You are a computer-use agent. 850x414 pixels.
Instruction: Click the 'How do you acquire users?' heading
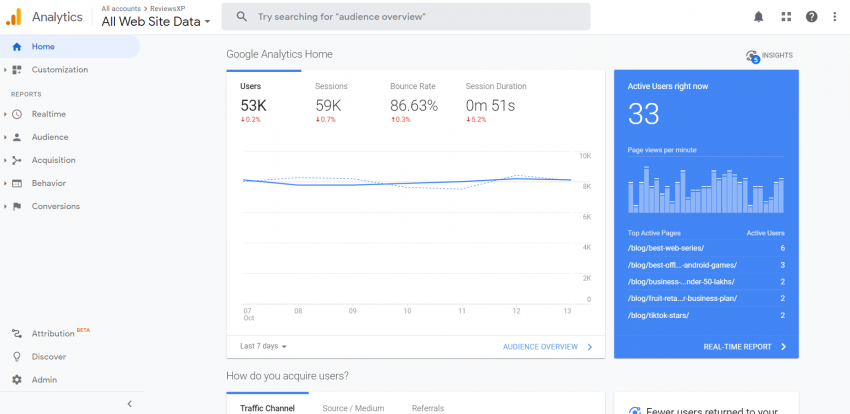pyautogui.click(x=287, y=376)
